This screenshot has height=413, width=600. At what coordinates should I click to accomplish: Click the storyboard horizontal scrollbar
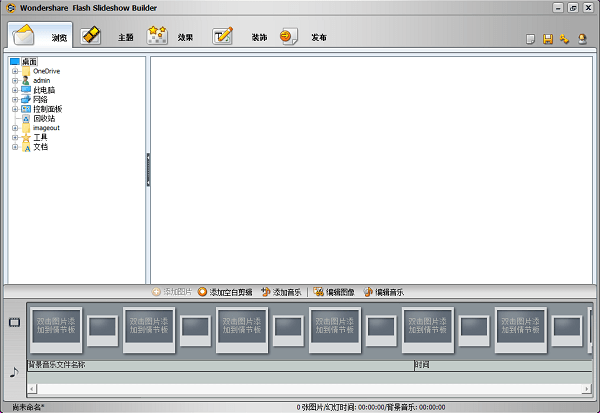(x=300, y=388)
